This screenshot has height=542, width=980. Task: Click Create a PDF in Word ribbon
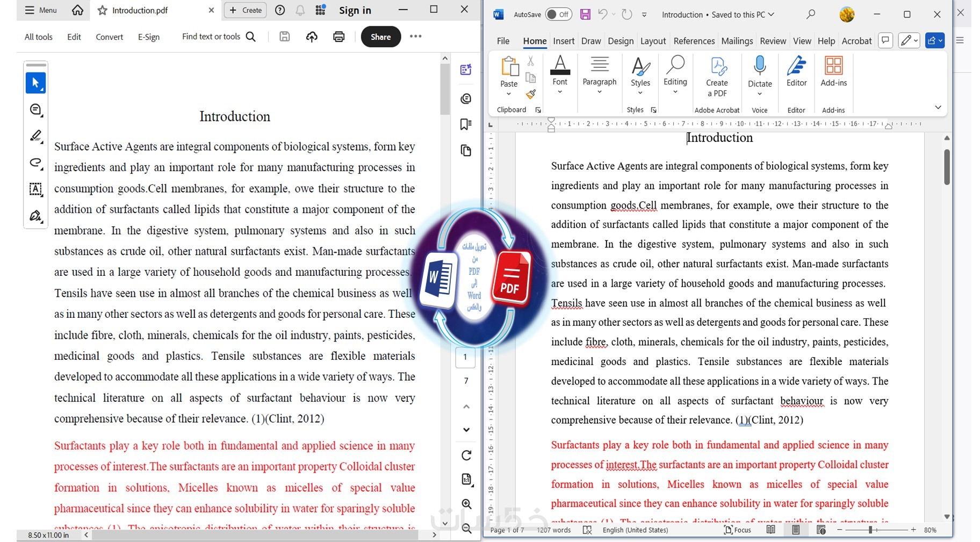point(717,77)
